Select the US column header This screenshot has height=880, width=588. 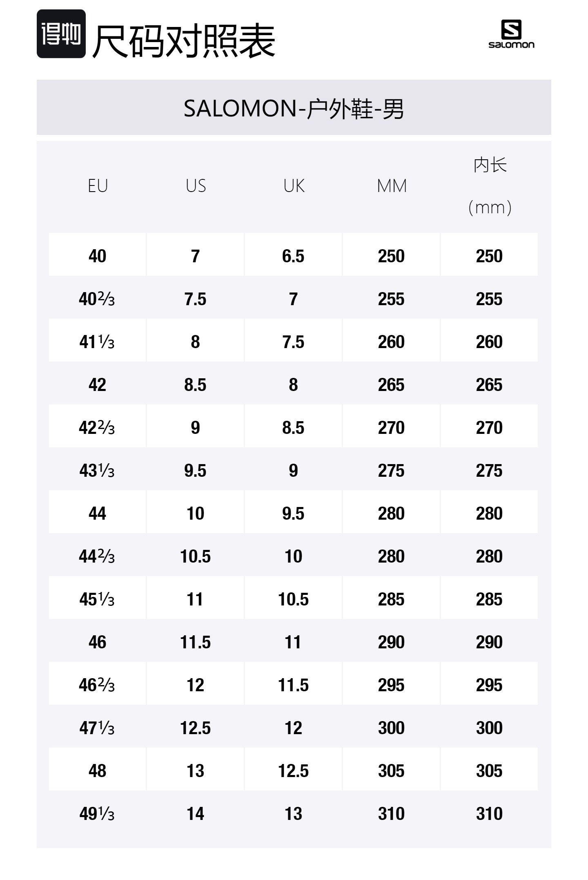point(196,186)
